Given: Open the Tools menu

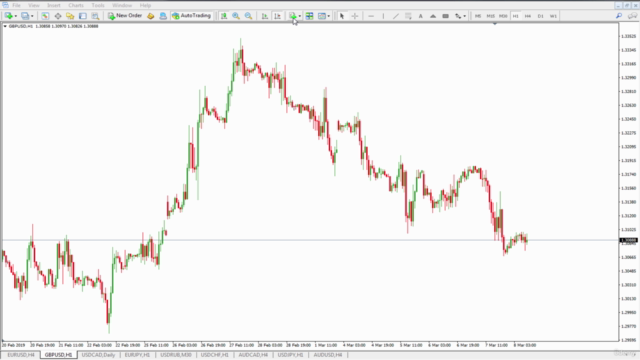Looking at the screenshot, I should click(98, 5).
